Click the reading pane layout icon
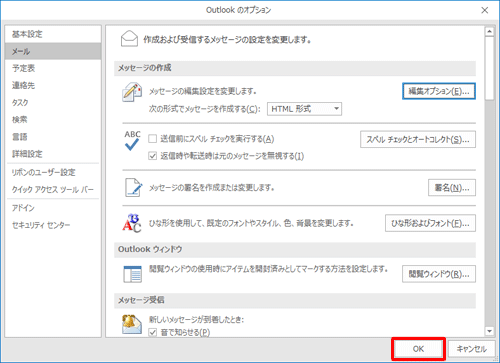 pyautogui.click(x=132, y=274)
